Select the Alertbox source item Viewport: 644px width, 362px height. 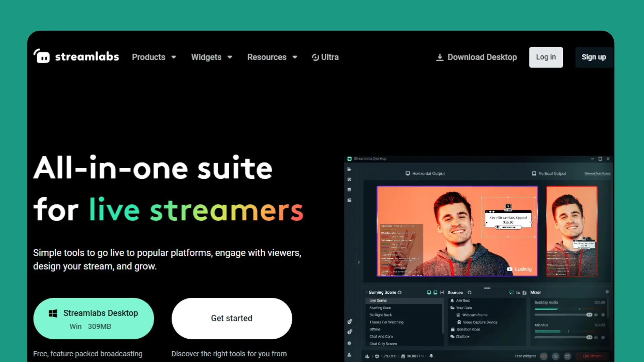(463, 301)
